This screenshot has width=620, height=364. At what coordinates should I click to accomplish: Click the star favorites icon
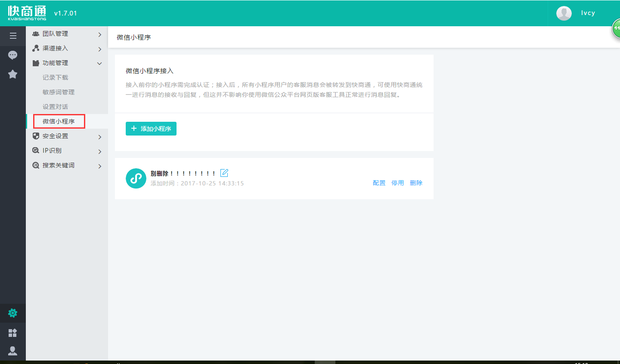pyautogui.click(x=13, y=74)
